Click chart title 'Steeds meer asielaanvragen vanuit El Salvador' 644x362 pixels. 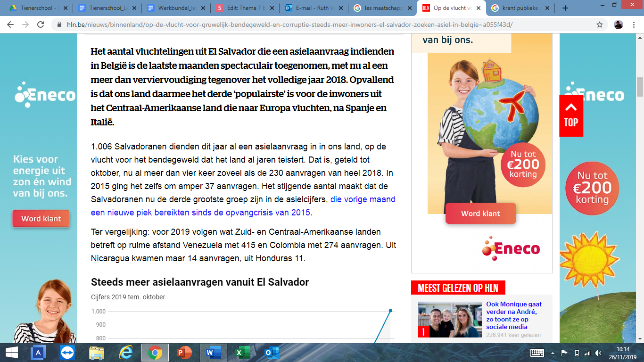tap(200, 282)
